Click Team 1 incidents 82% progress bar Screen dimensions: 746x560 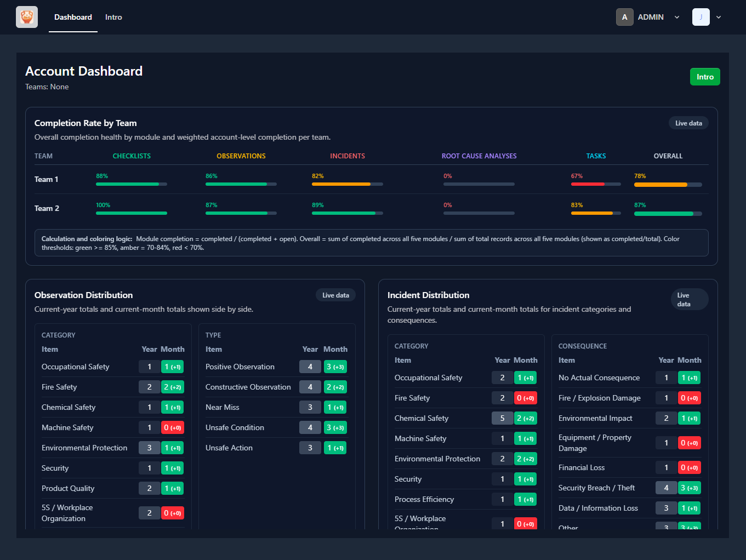[348, 184]
